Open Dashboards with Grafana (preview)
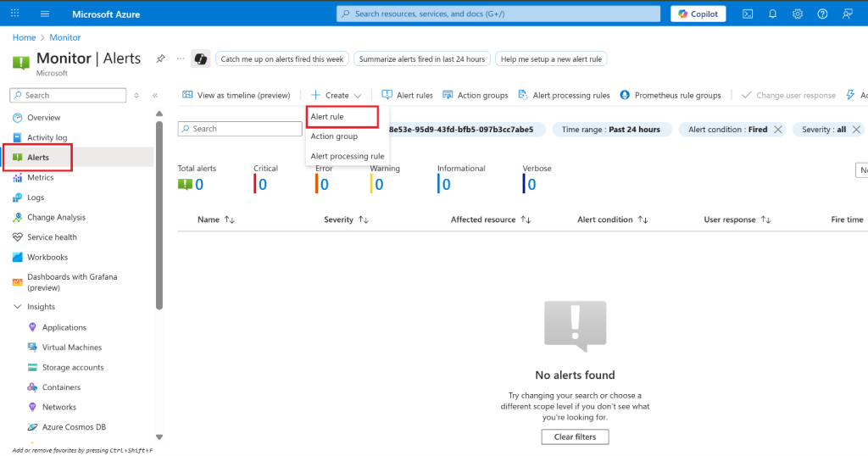This screenshot has width=868, height=456. click(x=72, y=282)
